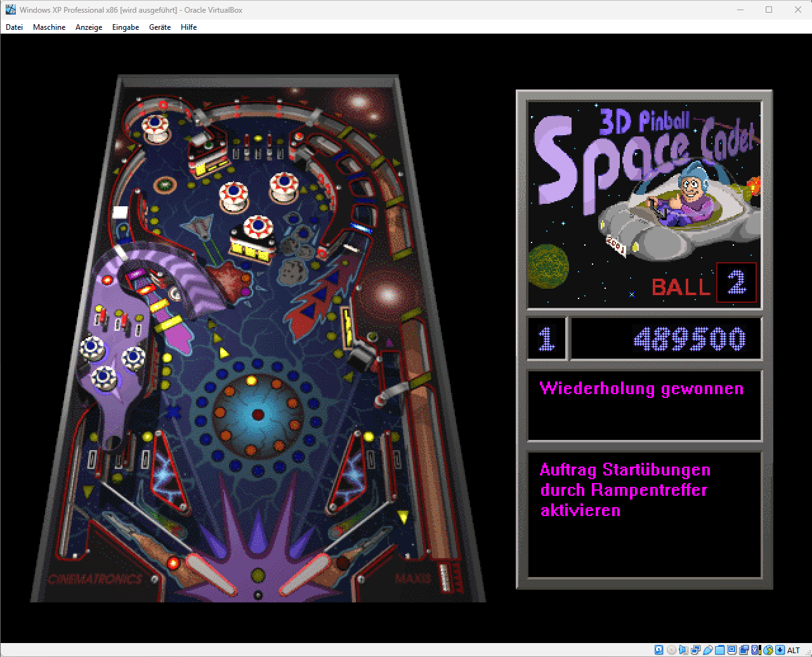Maximize the VirtualBox window
Screen dimensions: 812x657
pyautogui.click(x=769, y=10)
